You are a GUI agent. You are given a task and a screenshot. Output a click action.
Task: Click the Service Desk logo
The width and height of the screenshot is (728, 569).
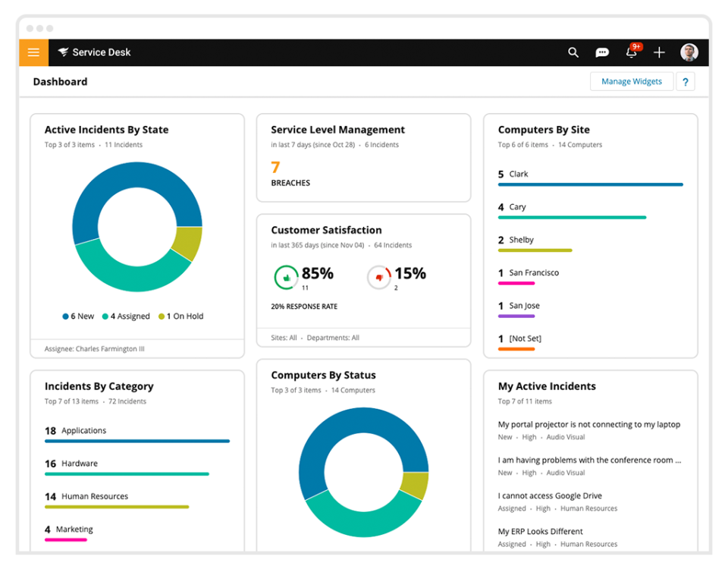coord(93,52)
